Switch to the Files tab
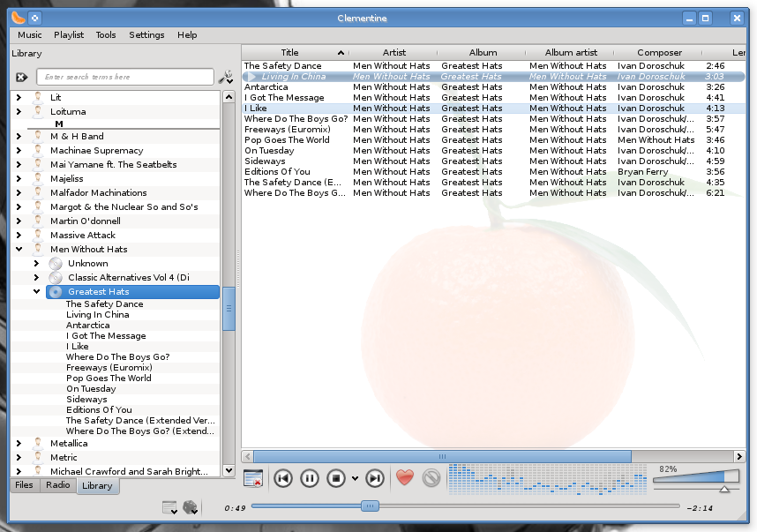This screenshot has width=757, height=532. click(24, 485)
